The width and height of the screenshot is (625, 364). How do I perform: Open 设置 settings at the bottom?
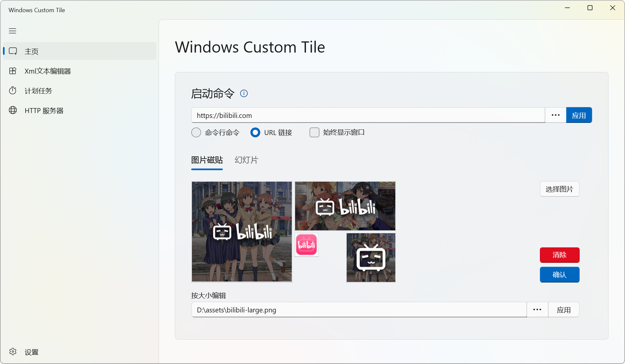31,352
